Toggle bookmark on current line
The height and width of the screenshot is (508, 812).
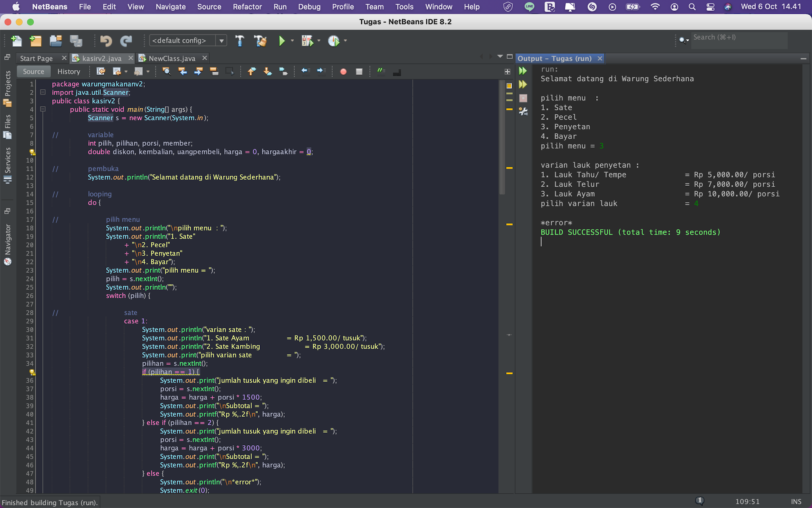(x=283, y=71)
